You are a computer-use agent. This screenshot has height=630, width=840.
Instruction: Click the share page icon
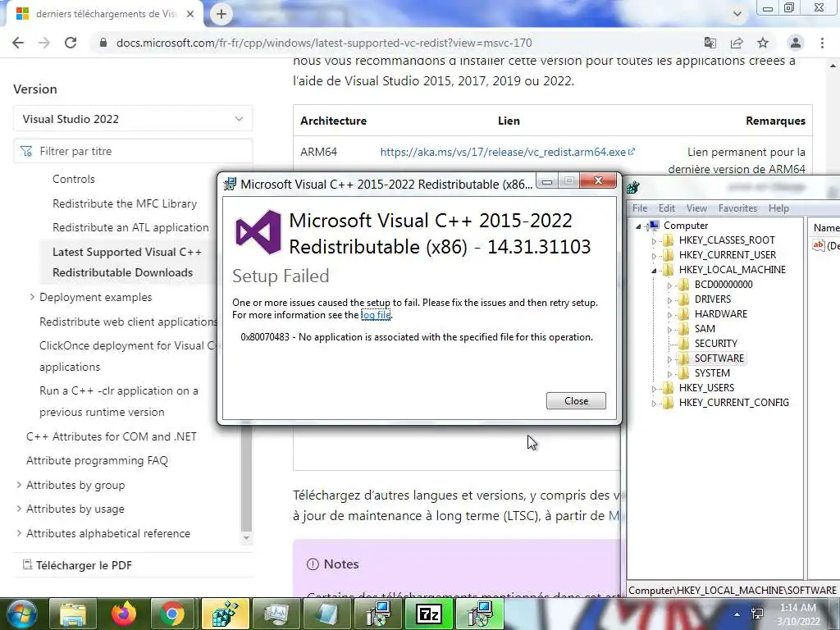point(737,43)
